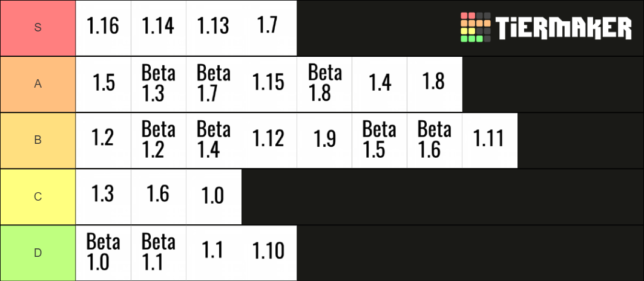This screenshot has width=644, height=281.
Task: Select the 1.16 tile in S tier
Action: (103, 28)
